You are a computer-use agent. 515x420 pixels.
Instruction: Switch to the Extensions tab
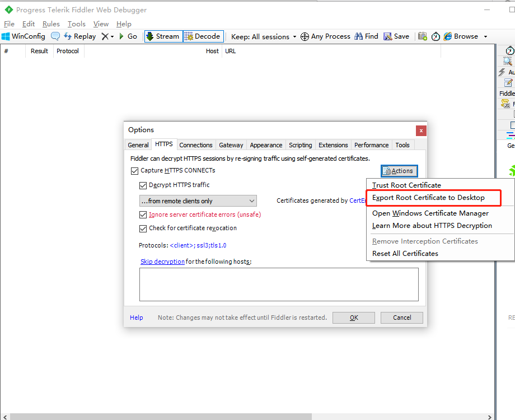[x=333, y=145]
